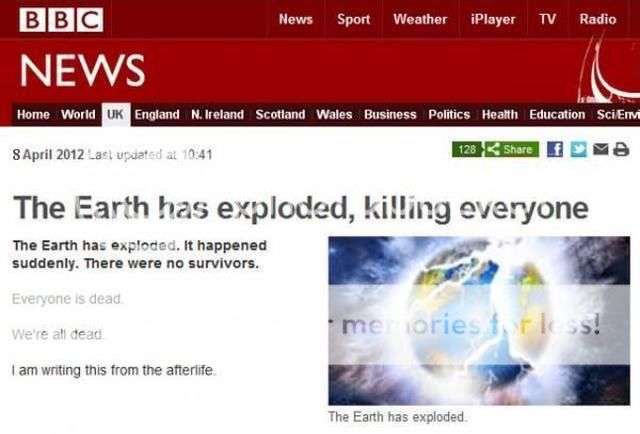Click the BBC logo blocks
This screenshot has height=434, width=640.
click(61, 20)
